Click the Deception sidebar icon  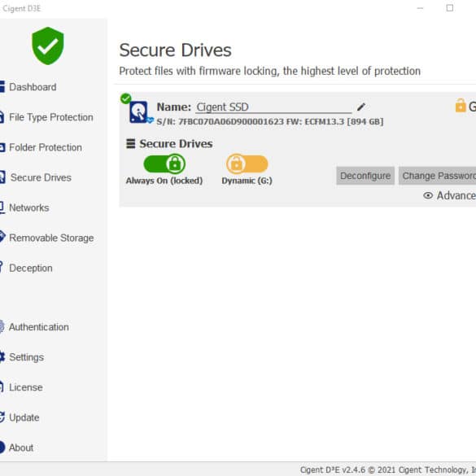(2, 268)
